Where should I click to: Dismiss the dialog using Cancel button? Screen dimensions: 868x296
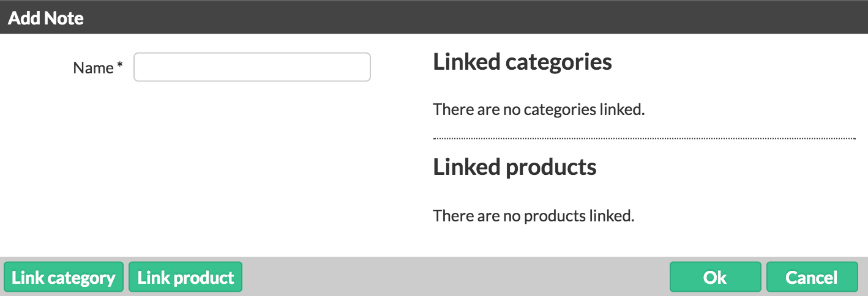(811, 277)
